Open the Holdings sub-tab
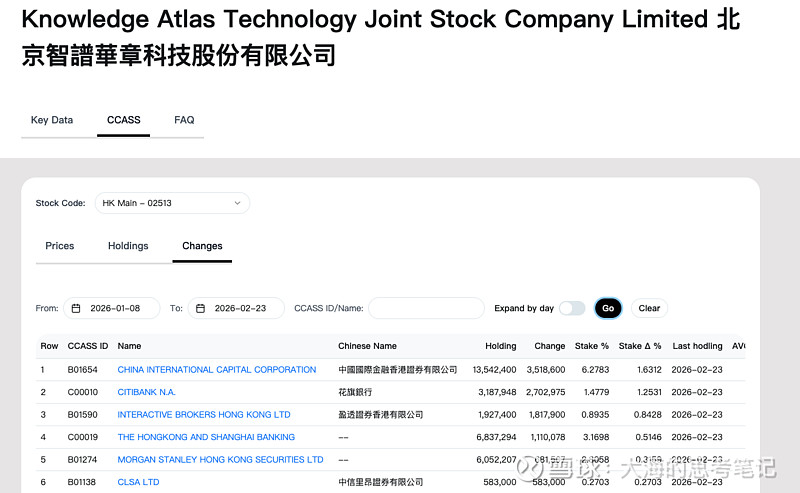The image size is (800, 493). (x=128, y=246)
